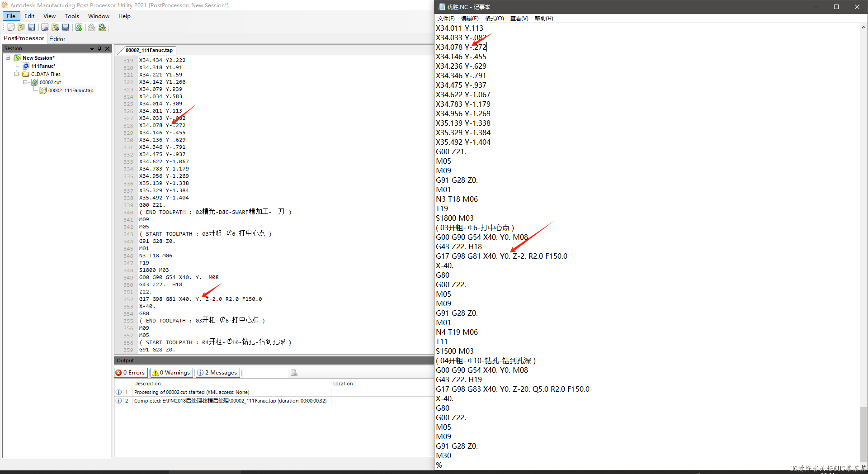Open the Window menu
Viewport: 868px width, 474px height.
[x=99, y=16]
